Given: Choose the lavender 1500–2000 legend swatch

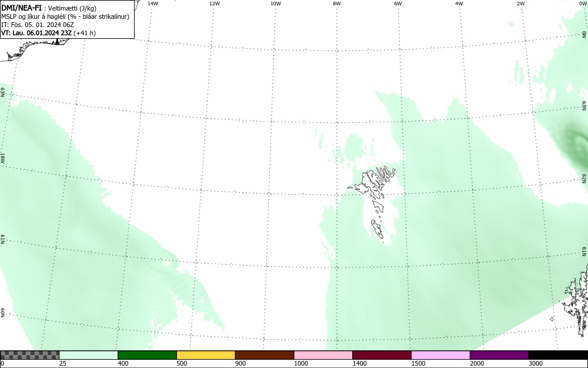Looking at the screenshot, I should pos(440,355).
